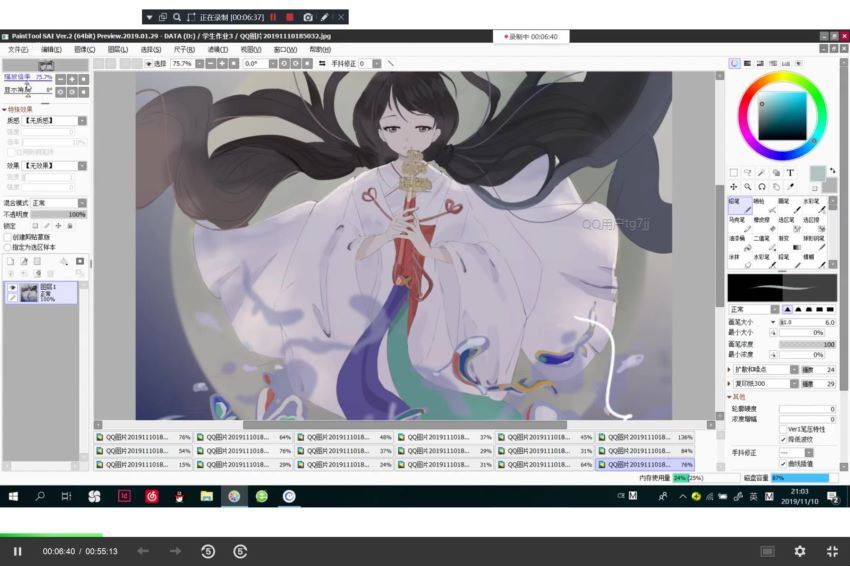Screen dimensions: 850x566
Task: Toggle lock-all padlock icon in 锁定 row
Action: point(70,226)
